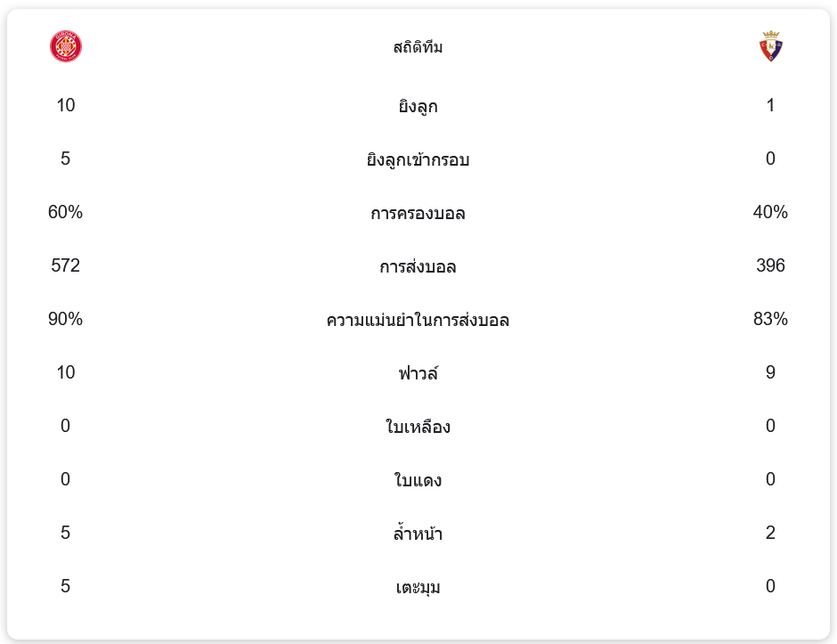The width and height of the screenshot is (837, 644).
Task: Click the Girona team crest logo
Action: (66, 46)
